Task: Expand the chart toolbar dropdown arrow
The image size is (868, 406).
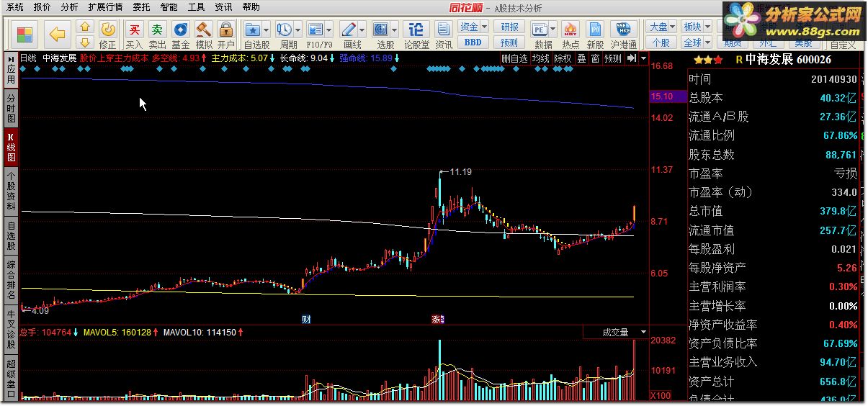Action: [643, 58]
